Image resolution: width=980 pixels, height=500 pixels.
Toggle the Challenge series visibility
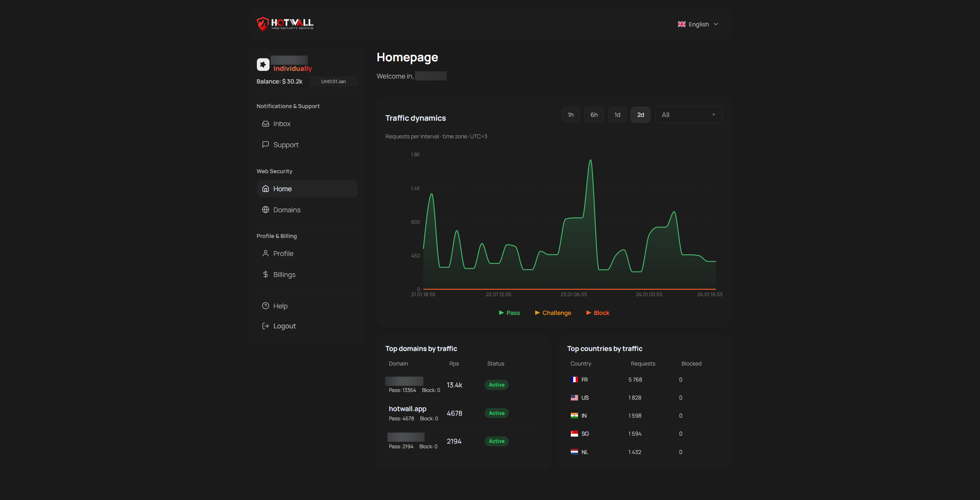pyautogui.click(x=553, y=313)
